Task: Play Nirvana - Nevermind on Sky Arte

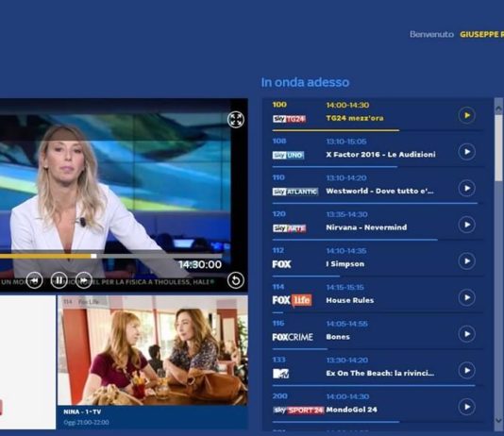Action: [466, 225]
